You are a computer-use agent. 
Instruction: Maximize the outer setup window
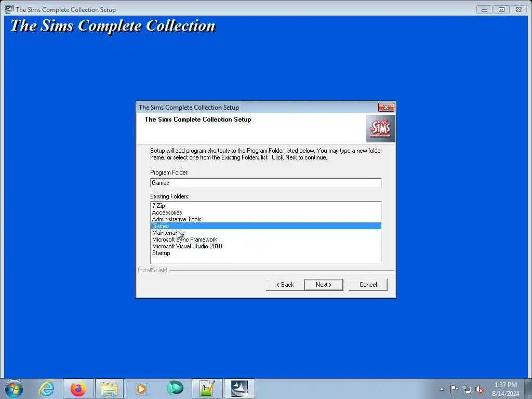tap(501, 10)
